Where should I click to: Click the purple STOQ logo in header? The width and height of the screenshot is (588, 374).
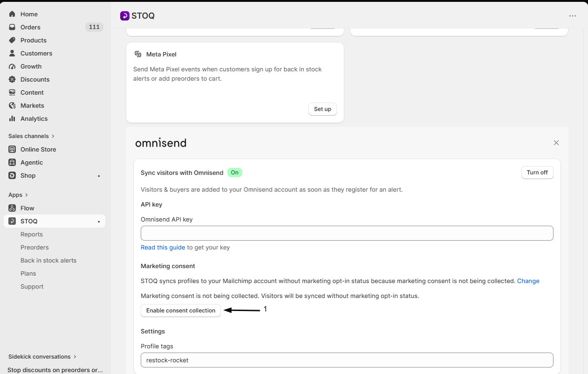124,16
